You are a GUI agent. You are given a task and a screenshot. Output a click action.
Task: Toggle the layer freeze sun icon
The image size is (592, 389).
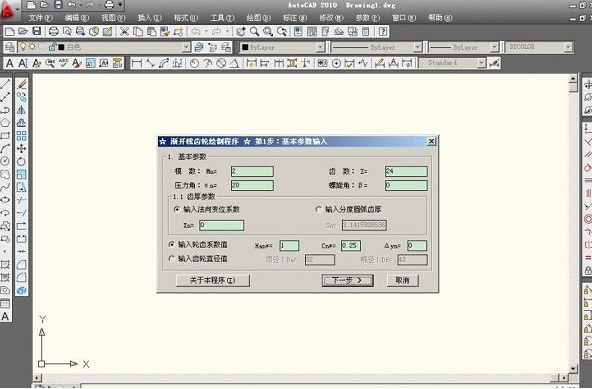(x=33, y=47)
